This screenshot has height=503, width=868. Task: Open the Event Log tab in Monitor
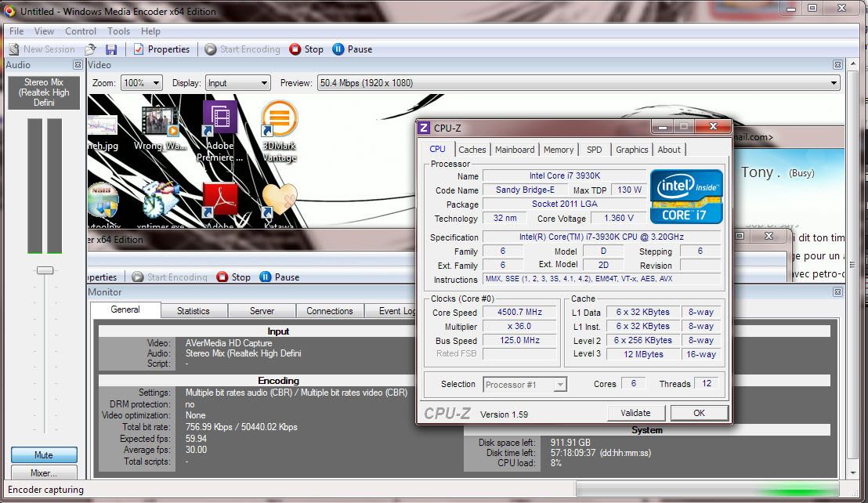coord(390,311)
